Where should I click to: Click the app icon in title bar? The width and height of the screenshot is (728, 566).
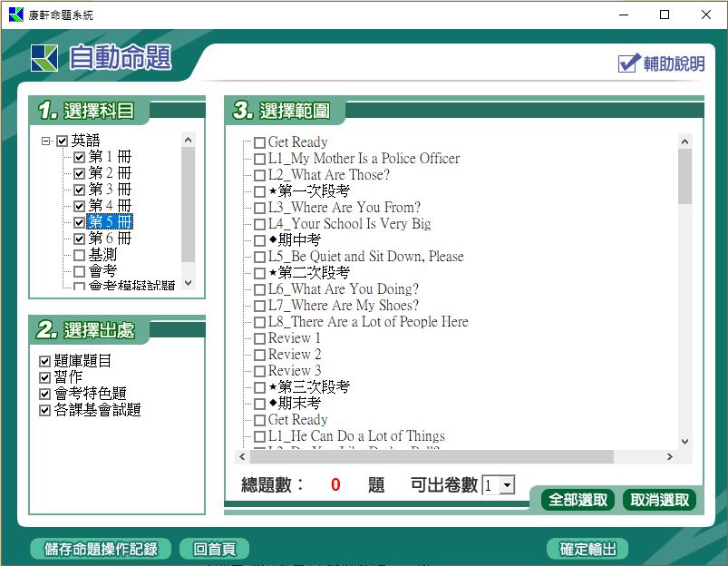pos(15,15)
